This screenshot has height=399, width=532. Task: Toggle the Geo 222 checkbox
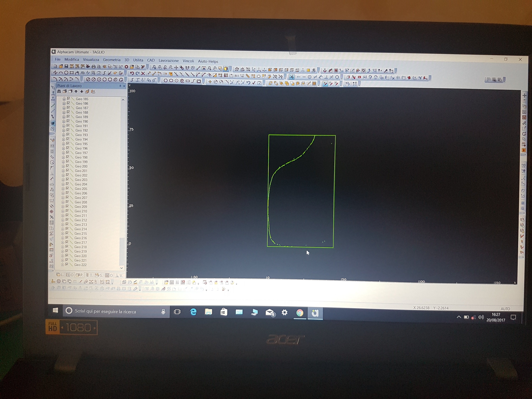coord(67,264)
